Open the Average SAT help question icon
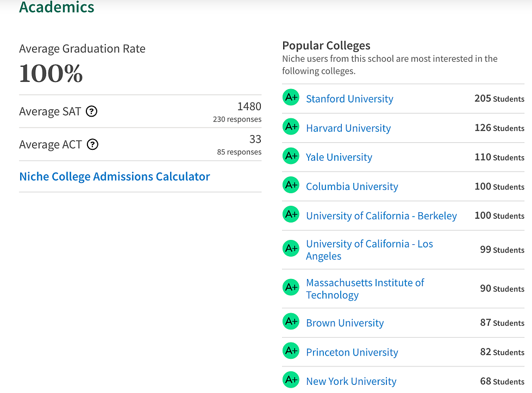The image size is (532, 393). [92, 111]
